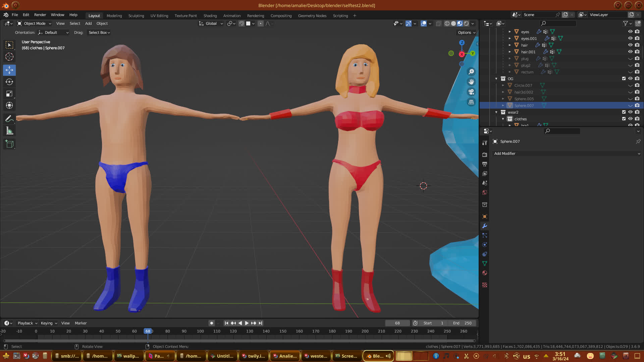Activate the Annotate pencil tool
Viewport: 644px width, 362px height.
coord(9,119)
